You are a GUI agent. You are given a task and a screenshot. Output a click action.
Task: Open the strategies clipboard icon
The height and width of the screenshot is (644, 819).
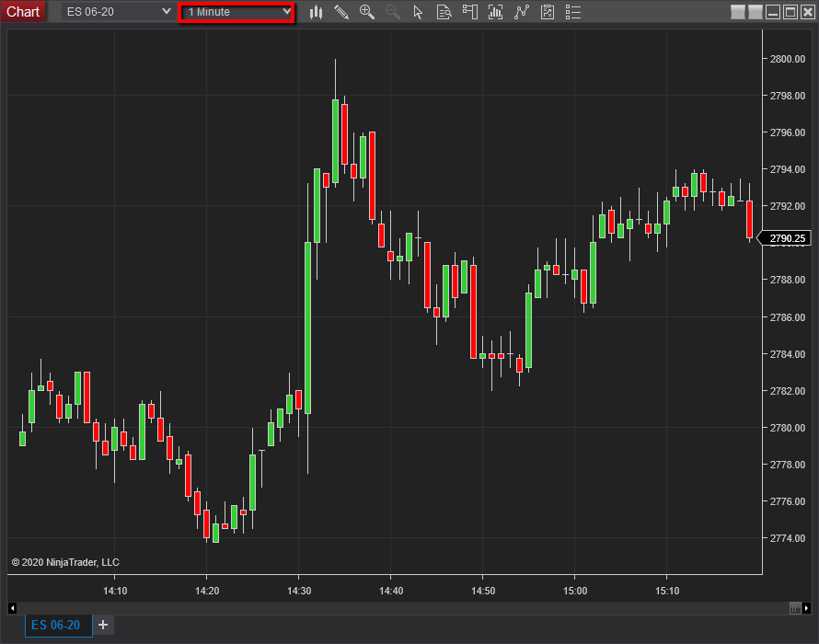pos(548,12)
